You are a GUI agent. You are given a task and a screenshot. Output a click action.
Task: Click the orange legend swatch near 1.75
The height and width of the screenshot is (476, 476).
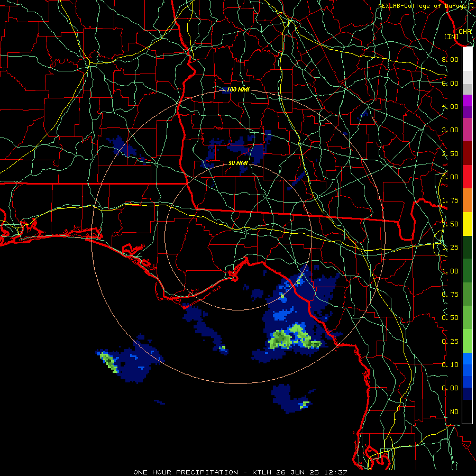[467, 200]
